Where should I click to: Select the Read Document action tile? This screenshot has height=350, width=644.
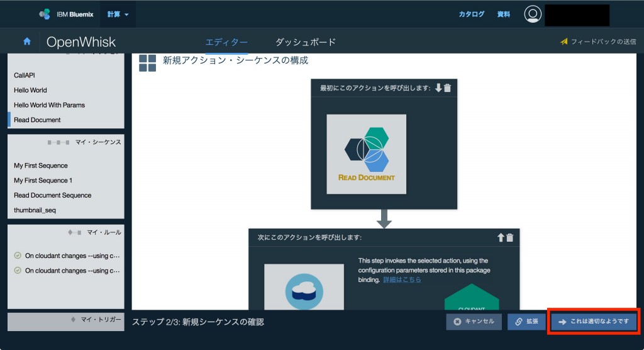point(367,154)
